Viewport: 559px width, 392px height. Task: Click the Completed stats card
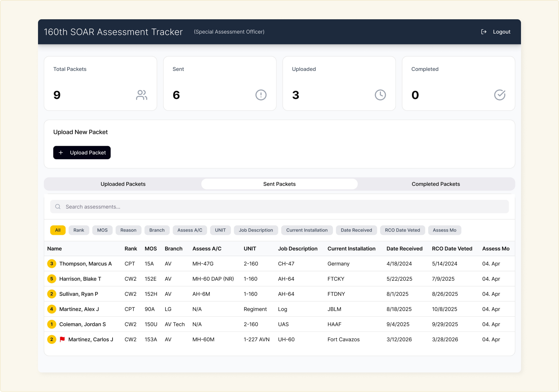tap(458, 84)
